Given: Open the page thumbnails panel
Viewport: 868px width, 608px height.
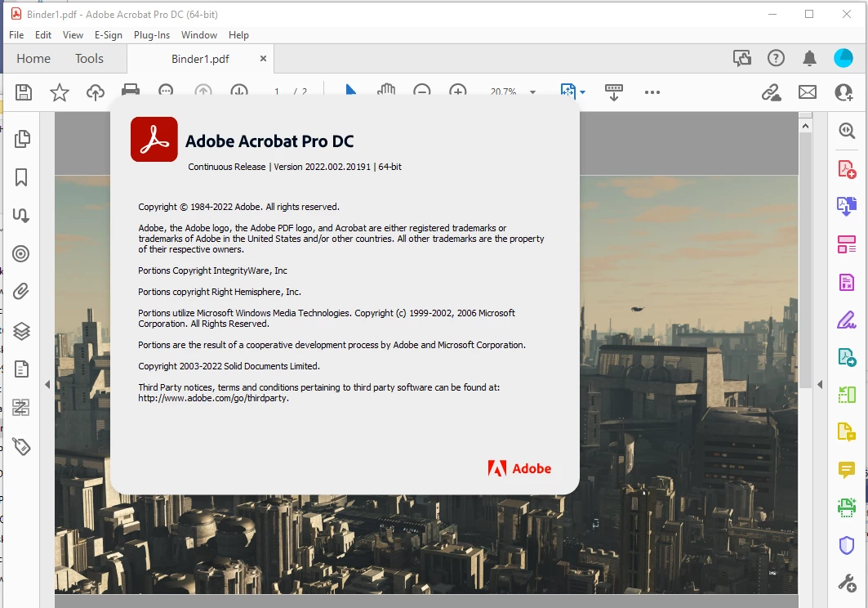Looking at the screenshot, I should point(21,139).
